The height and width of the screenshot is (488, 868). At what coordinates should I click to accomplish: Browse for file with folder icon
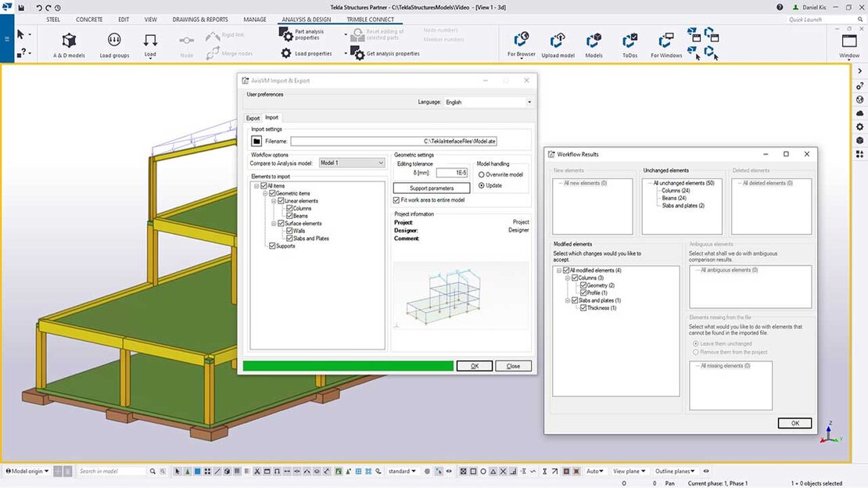pyautogui.click(x=256, y=142)
